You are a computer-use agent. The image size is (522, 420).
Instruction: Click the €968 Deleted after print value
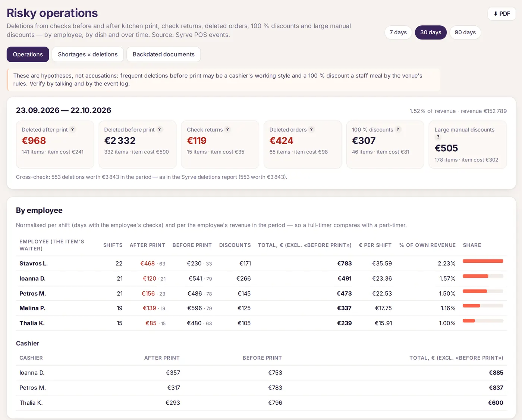[34, 141]
